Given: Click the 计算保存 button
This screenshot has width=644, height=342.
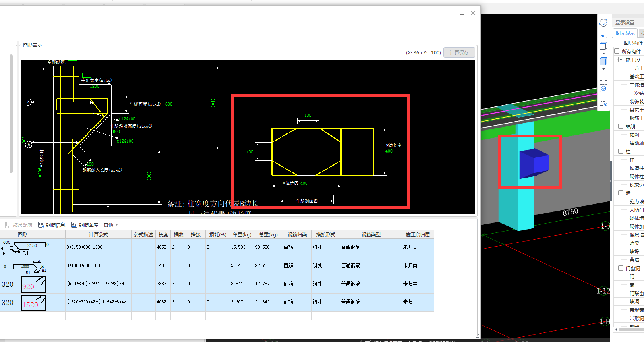Looking at the screenshot, I should coord(459,52).
